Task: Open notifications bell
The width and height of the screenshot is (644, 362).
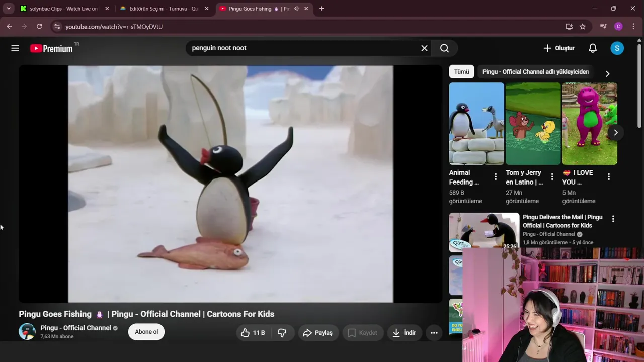Action: pyautogui.click(x=593, y=48)
